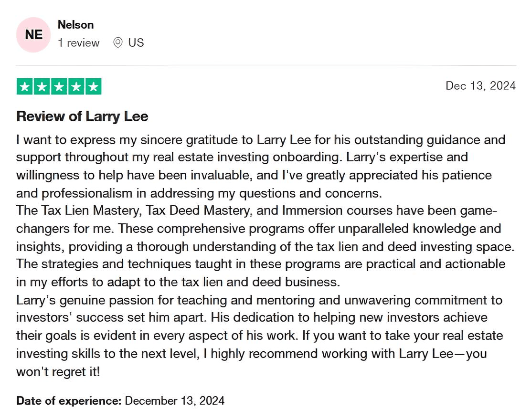
Task: Click the pink NE avatar circle
Action: tap(33, 35)
